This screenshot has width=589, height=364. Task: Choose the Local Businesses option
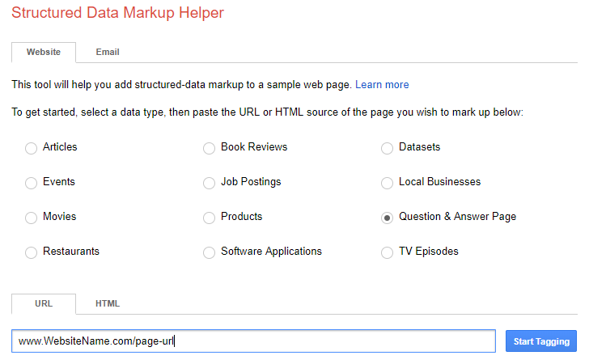click(x=388, y=183)
